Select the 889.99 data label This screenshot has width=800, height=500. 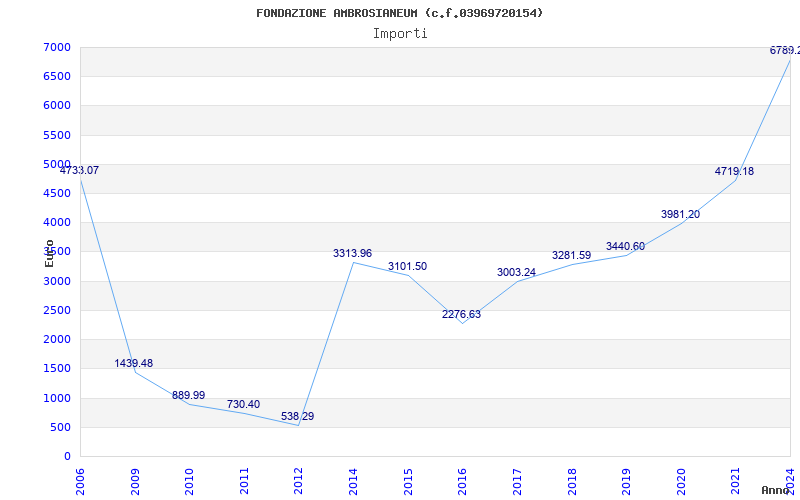pos(188,395)
